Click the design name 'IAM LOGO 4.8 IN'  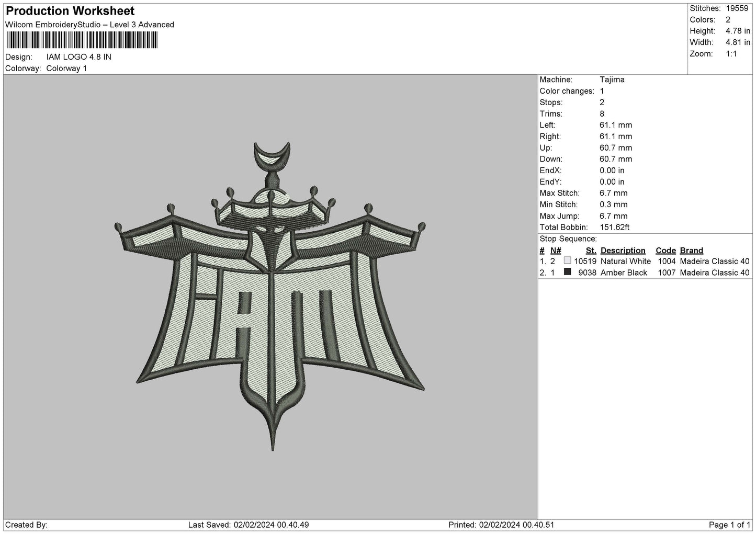[x=79, y=57]
